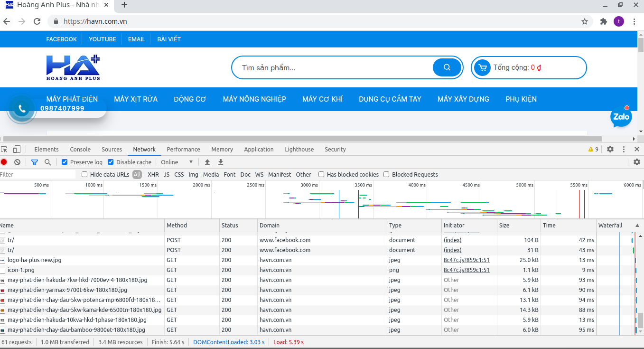Click the phone call floating icon
The width and height of the screenshot is (644, 349).
[21, 109]
